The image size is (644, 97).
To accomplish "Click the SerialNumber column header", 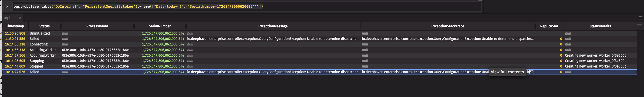I will 159,26.
